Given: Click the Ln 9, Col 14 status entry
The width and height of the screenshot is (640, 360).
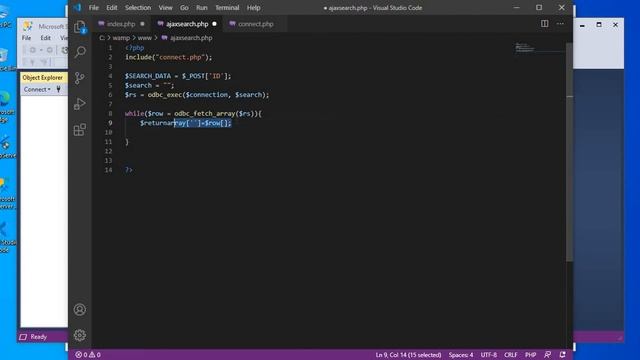Looking at the screenshot, I should (x=408, y=355).
